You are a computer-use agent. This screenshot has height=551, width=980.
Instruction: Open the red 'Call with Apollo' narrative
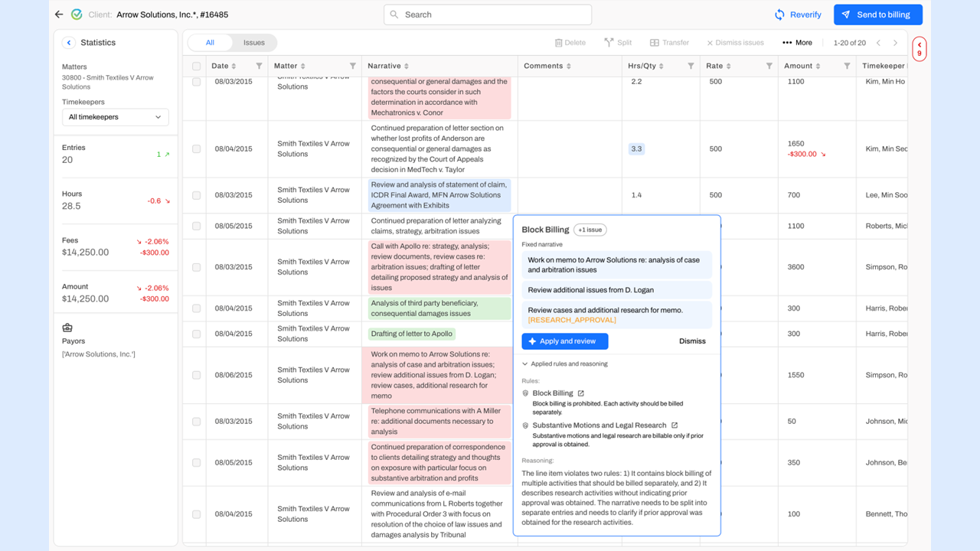(439, 267)
